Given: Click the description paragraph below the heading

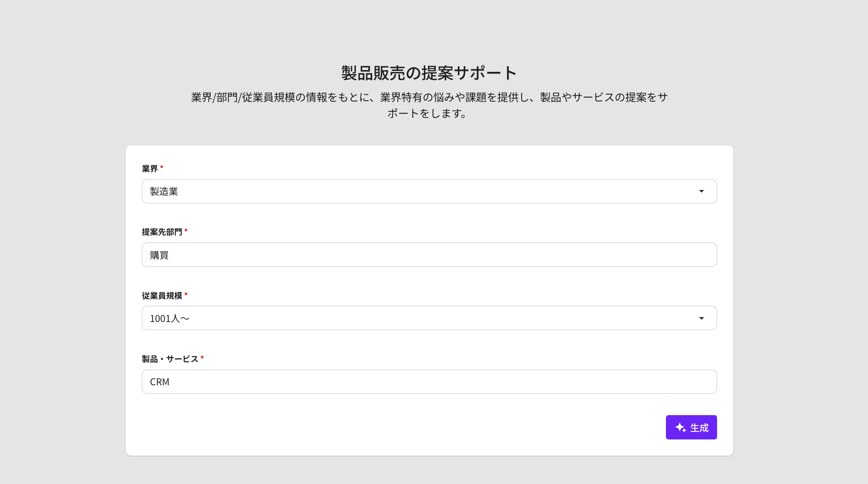Looking at the screenshot, I should click(429, 105).
